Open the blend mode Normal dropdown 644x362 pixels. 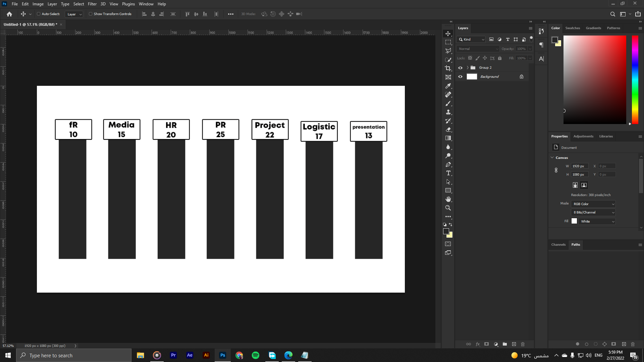coord(478,49)
